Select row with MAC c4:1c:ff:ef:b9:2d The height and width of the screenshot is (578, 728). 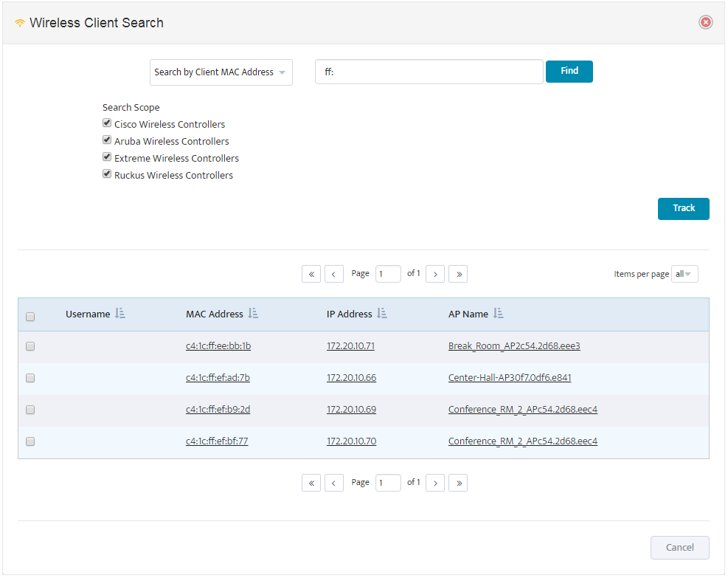click(30, 410)
